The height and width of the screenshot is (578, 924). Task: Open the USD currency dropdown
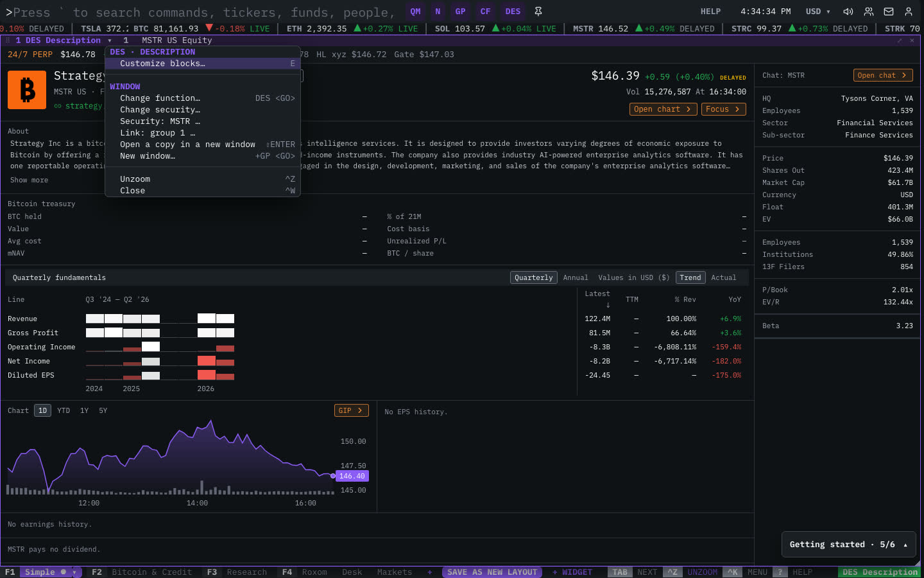coord(818,12)
